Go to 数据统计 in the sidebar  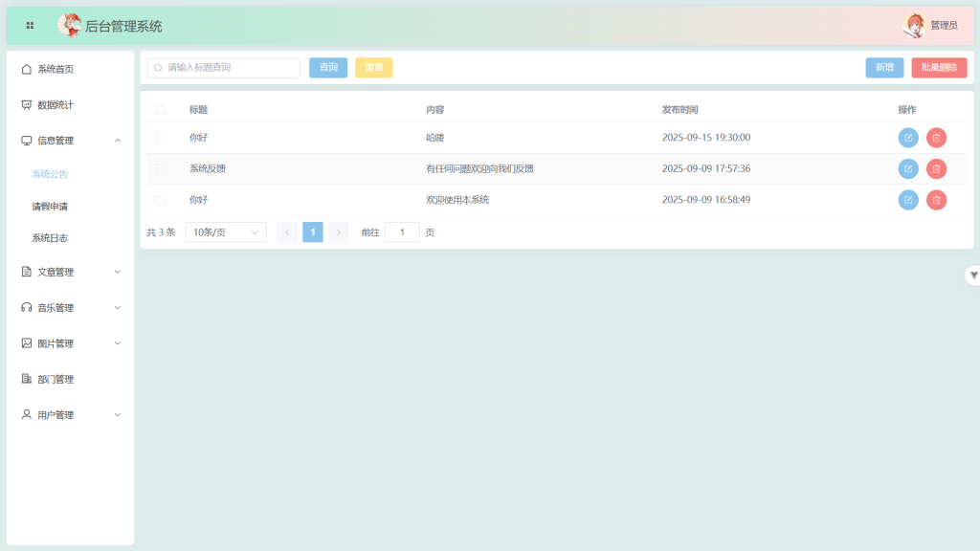[x=56, y=105]
